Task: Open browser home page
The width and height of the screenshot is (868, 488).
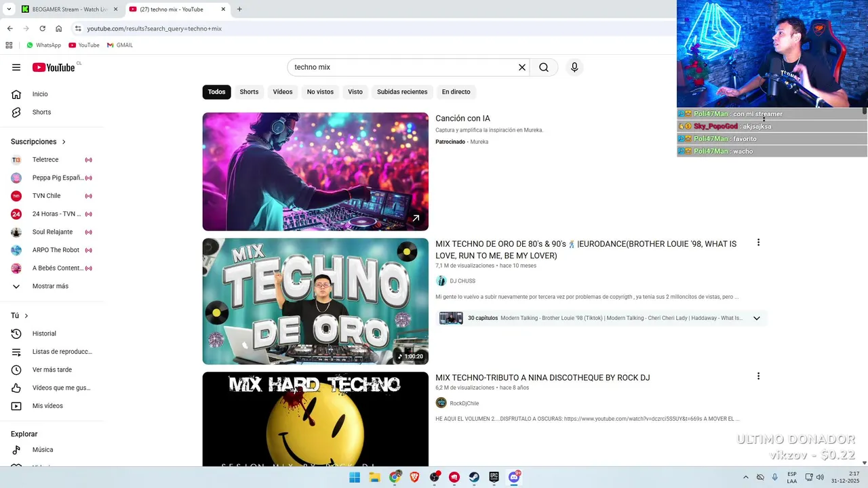Action: pos(58,28)
